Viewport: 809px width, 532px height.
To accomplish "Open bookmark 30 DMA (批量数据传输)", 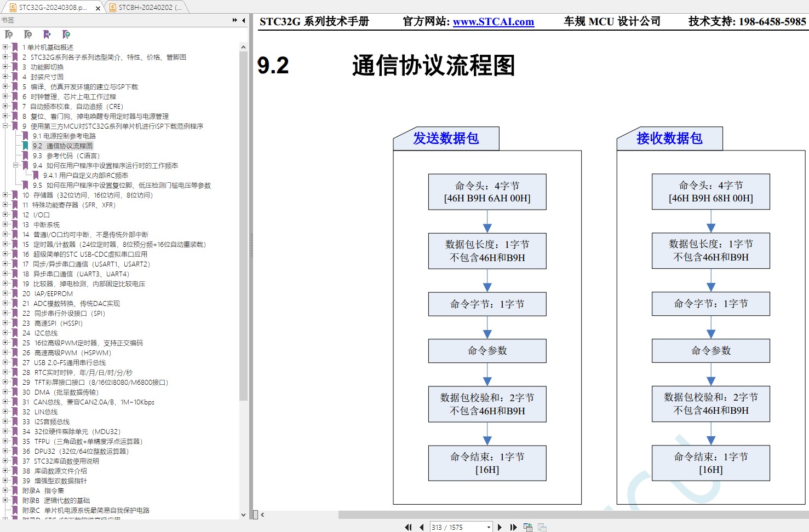I will click(61, 392).
